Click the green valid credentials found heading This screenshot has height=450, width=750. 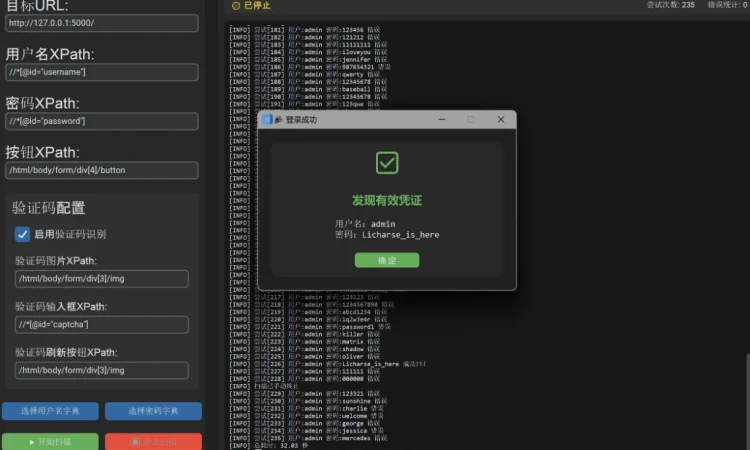pos(386,200)
